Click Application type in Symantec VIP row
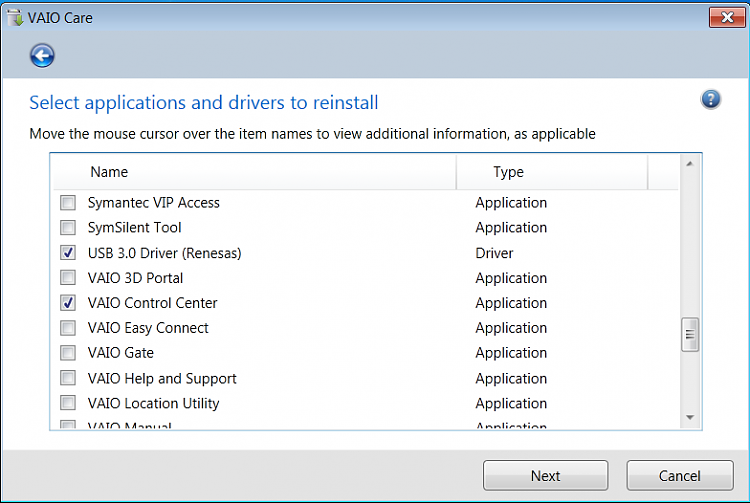750x503 pixels. point(511,203)
